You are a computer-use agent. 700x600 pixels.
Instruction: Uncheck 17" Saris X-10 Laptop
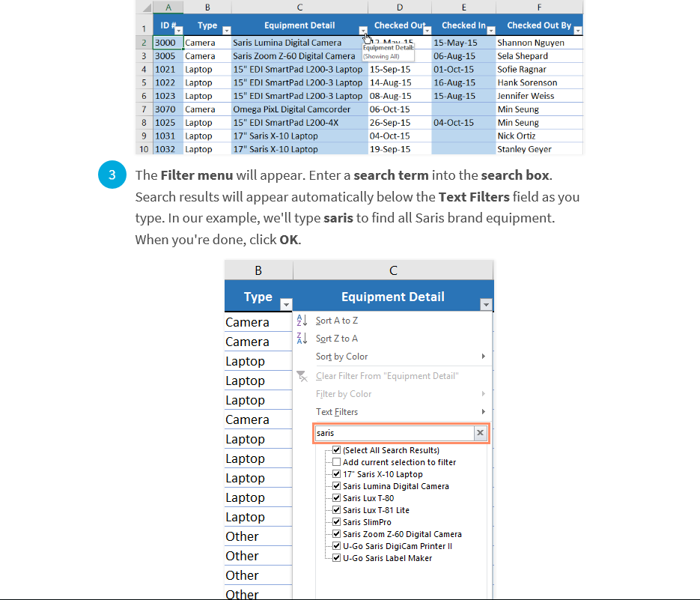(337, 474)
